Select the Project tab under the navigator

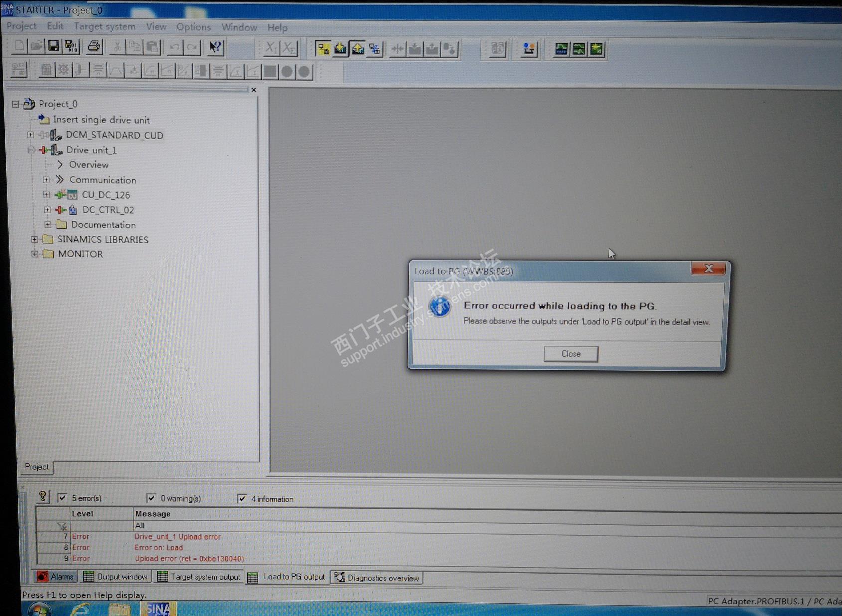[x=37, y=467]
